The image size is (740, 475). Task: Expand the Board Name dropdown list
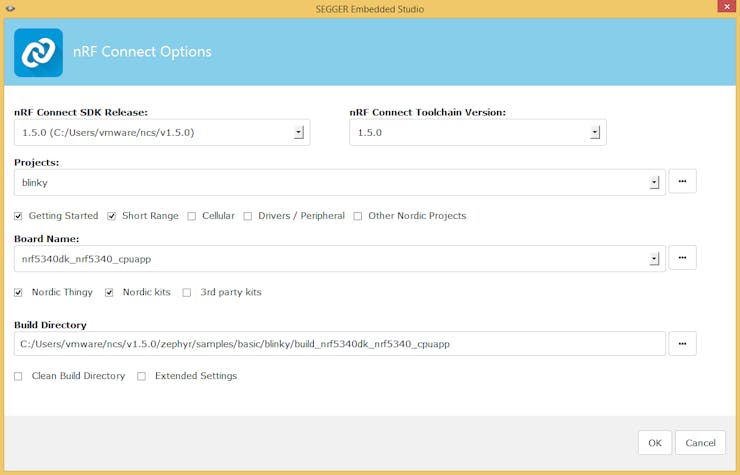pos(654,259)
